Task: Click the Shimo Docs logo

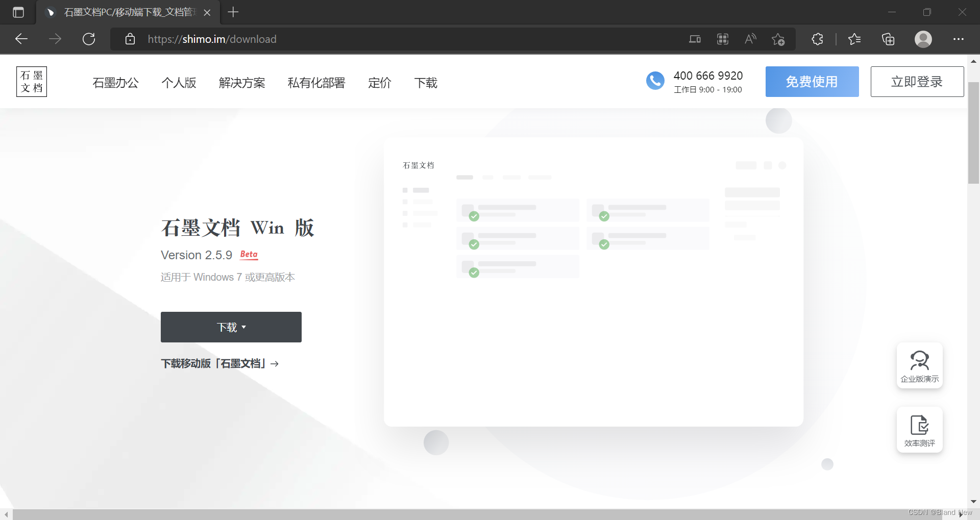Action: point(32,82)
